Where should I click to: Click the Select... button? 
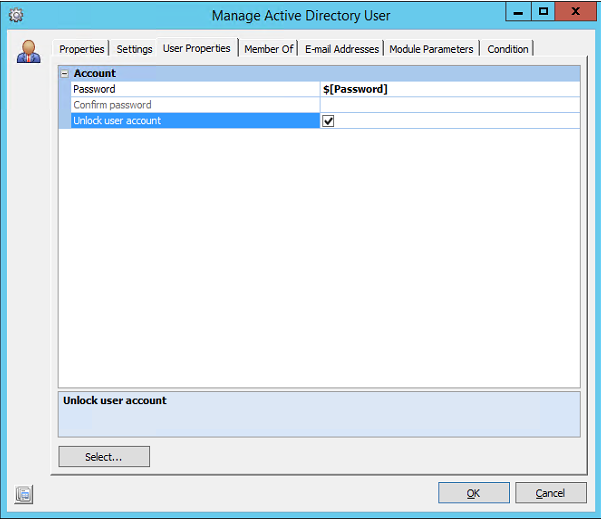(104, 457)
